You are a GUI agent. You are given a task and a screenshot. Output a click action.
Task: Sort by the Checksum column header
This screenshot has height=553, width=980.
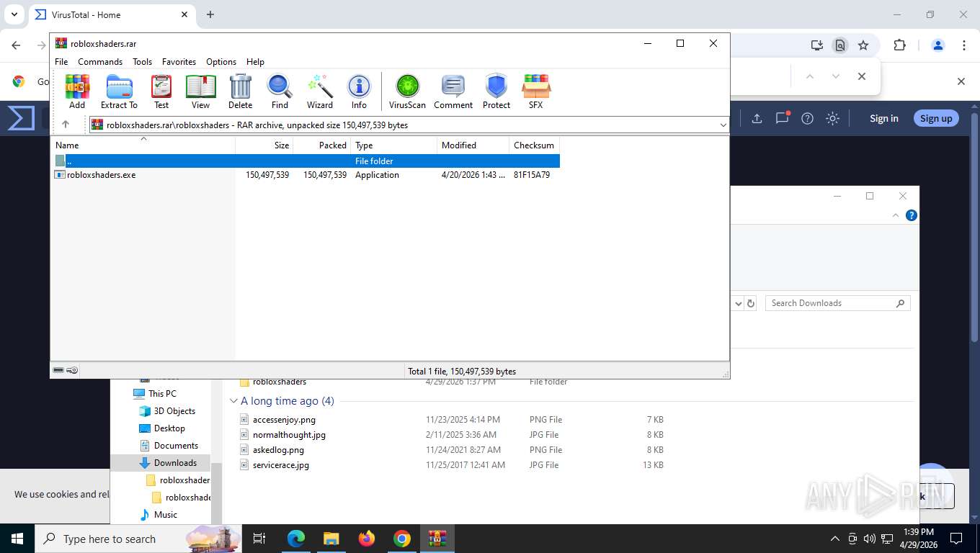(534, 145)
